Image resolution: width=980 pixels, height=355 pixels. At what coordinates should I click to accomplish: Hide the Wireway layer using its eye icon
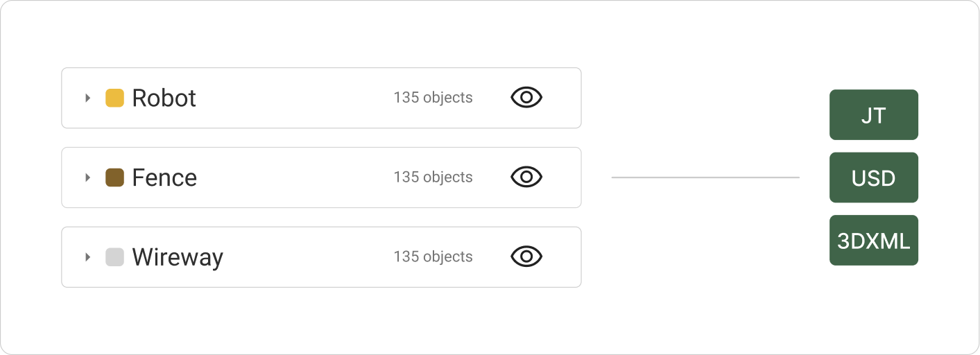pos(526,257)
